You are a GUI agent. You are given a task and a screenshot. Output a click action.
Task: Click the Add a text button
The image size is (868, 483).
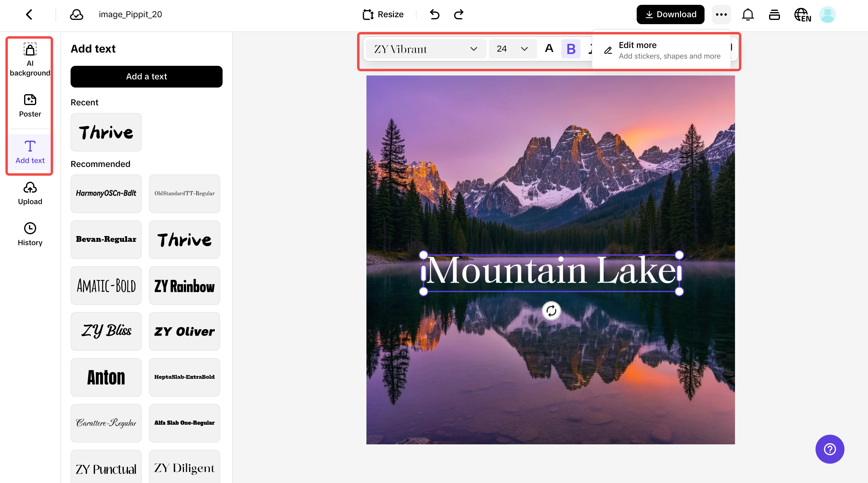(x=146, y=77)
